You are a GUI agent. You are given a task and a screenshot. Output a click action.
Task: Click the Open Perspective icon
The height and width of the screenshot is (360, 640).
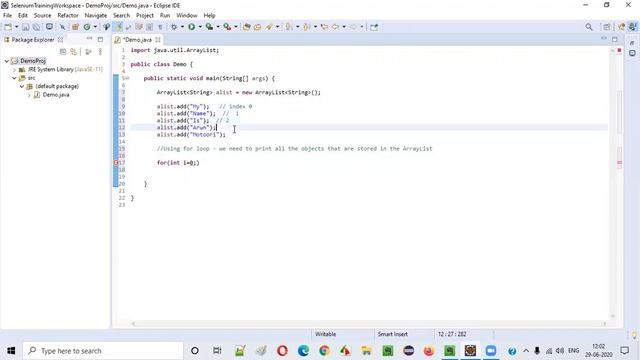click(607, 27)
